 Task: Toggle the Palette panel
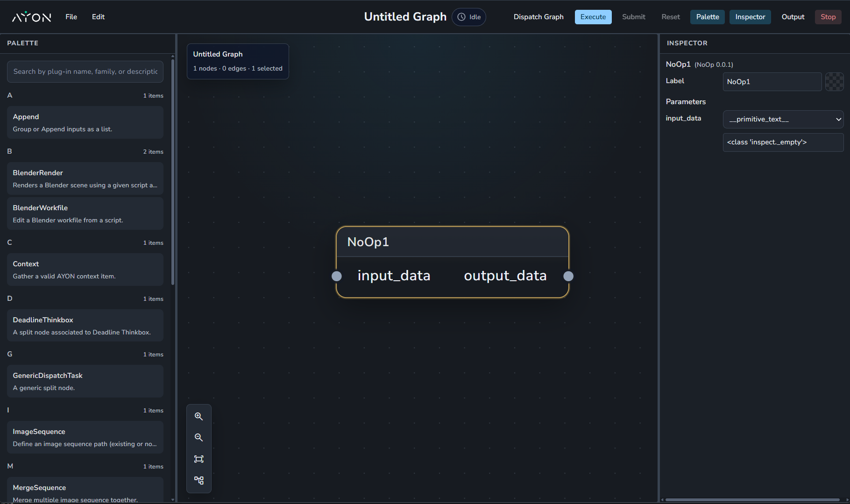pyautogui.click(x=708, y=17)
